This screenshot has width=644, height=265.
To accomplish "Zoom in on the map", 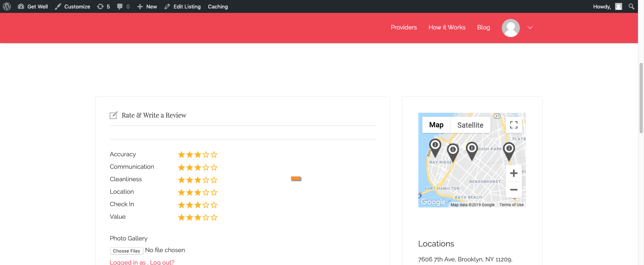I will [514, 173].
